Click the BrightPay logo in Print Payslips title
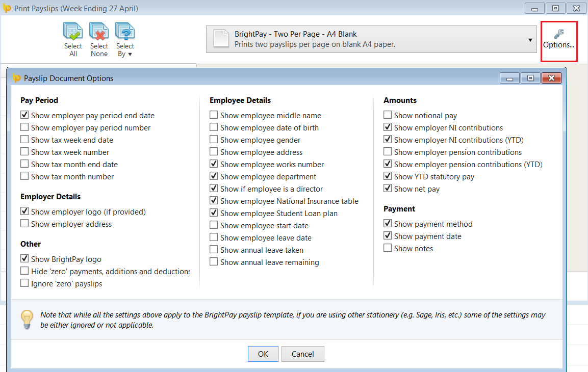The width and height of the screenshot is (588, 372). pyautogui.click(x=7, y=8)
